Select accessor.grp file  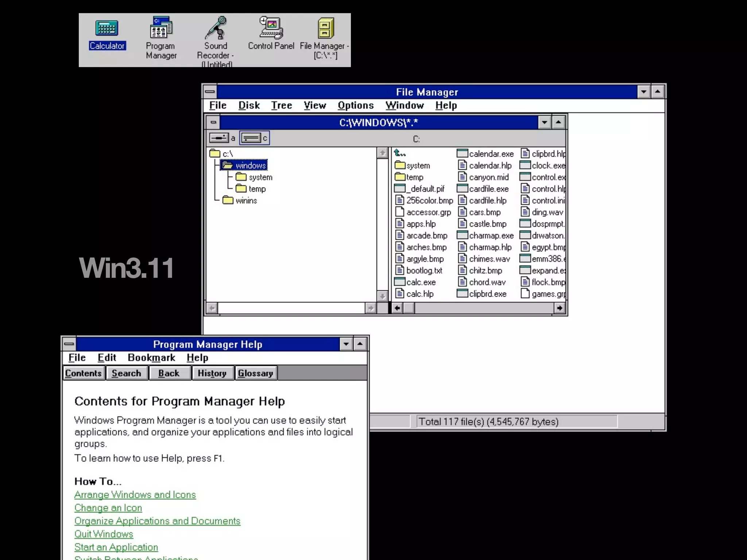423,212
